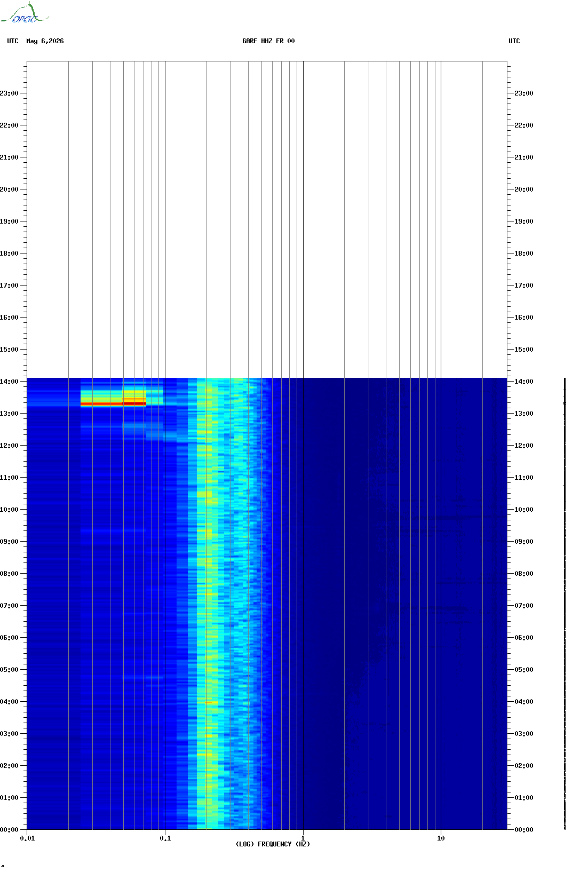The height and width of the screenshot is (872, 588).
Task: Click the seismogram trace on far right
Action: coord(565,604)
